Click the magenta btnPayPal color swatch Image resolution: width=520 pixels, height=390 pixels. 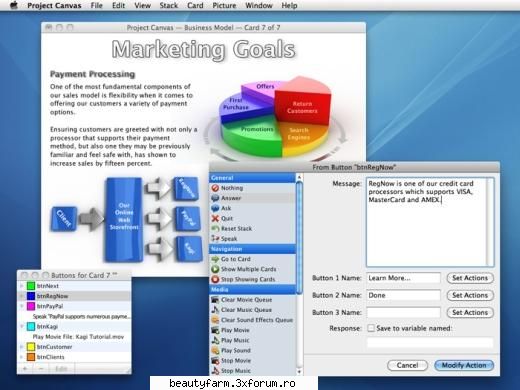[31, 306]
